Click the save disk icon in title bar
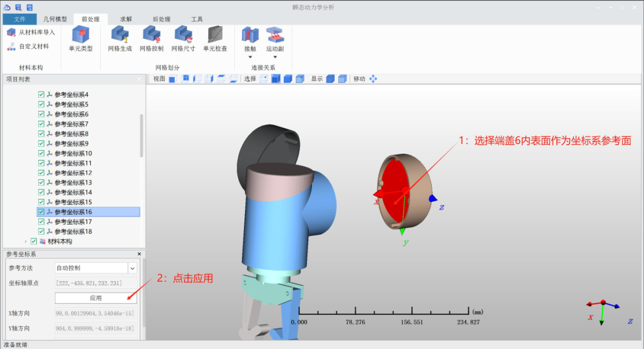 point(30,7)
